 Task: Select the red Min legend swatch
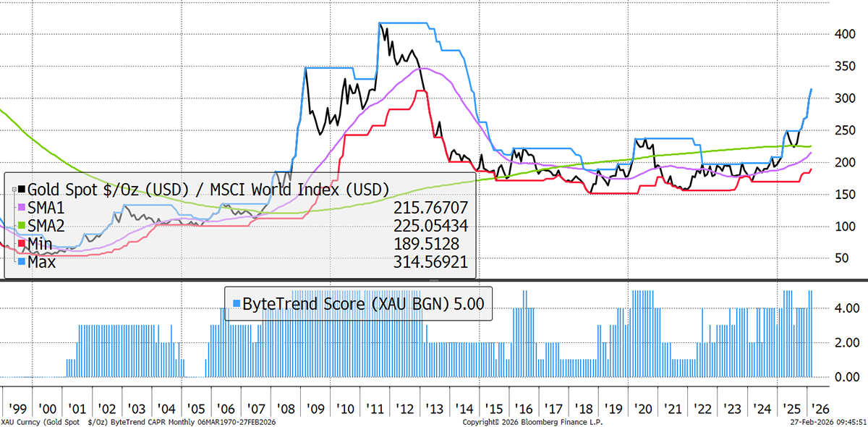click(22, 245)
